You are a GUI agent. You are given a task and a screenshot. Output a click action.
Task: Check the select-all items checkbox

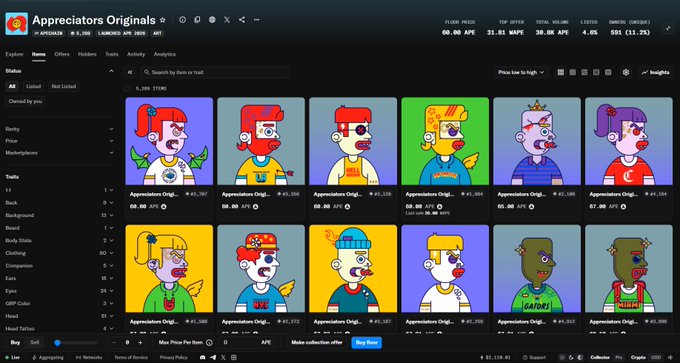pyautogui.click(x=127, y=88)
